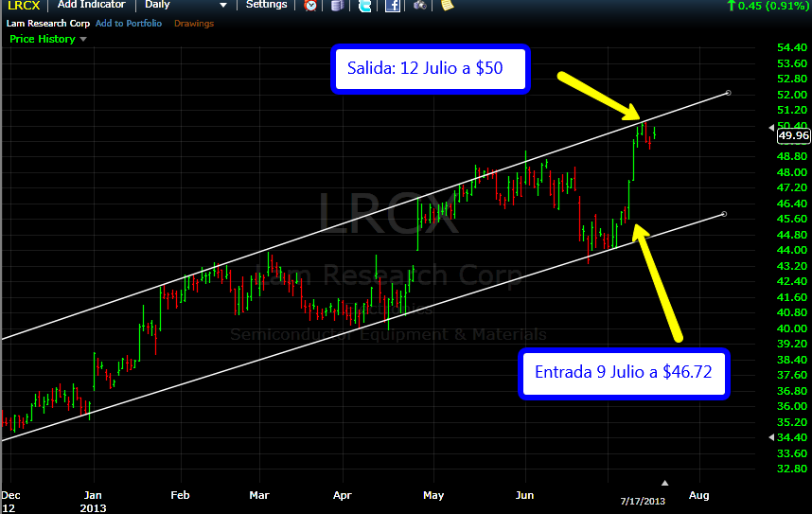This screenshot has height=514, width=812.
Task: Open the database stack icon
Action: [x=337, y=6]
